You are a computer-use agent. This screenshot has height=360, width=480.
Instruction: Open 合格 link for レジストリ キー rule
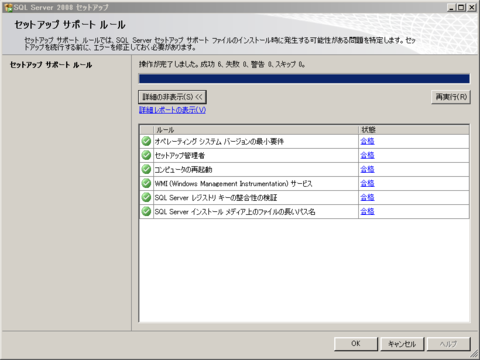click(x=367, y=197)
